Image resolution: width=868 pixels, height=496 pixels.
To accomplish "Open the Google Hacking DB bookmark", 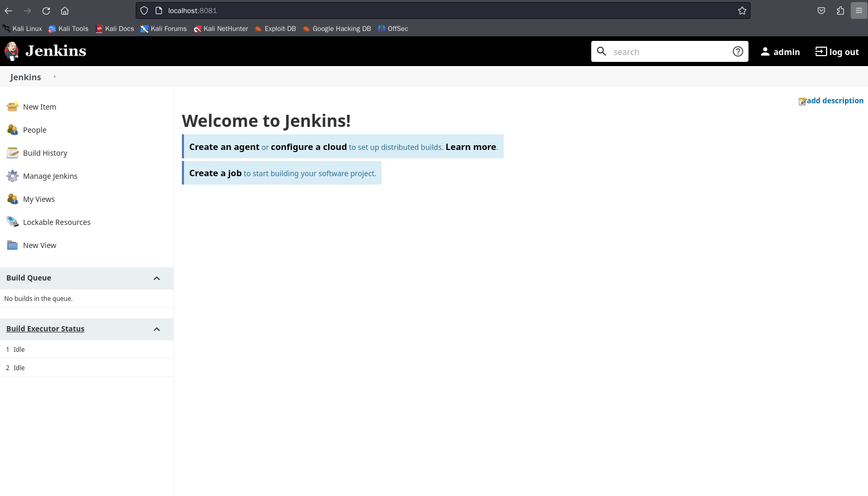I will (x=337, y=29).
